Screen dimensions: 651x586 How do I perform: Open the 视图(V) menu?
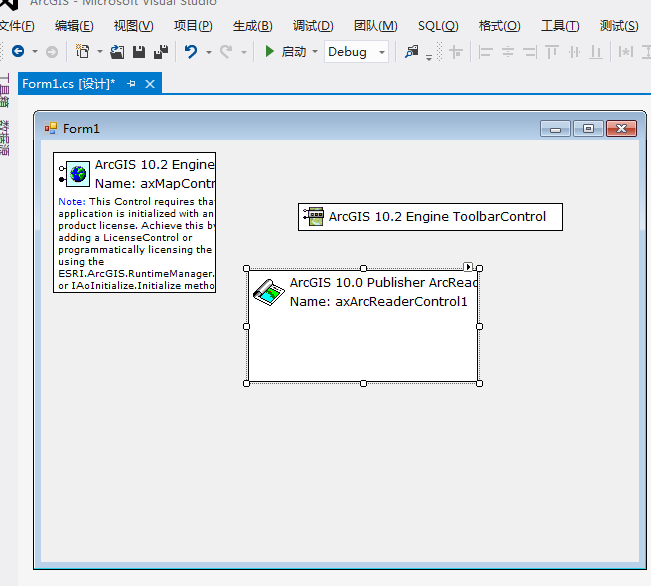(134, 26)
